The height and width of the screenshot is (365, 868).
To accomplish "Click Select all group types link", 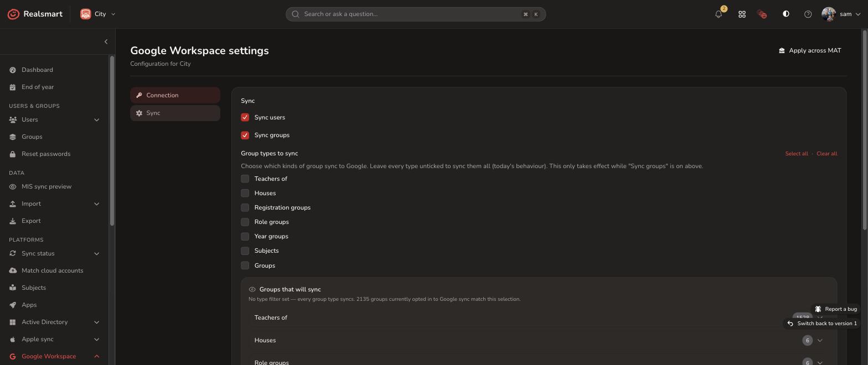I will click(x=796, y=153).
